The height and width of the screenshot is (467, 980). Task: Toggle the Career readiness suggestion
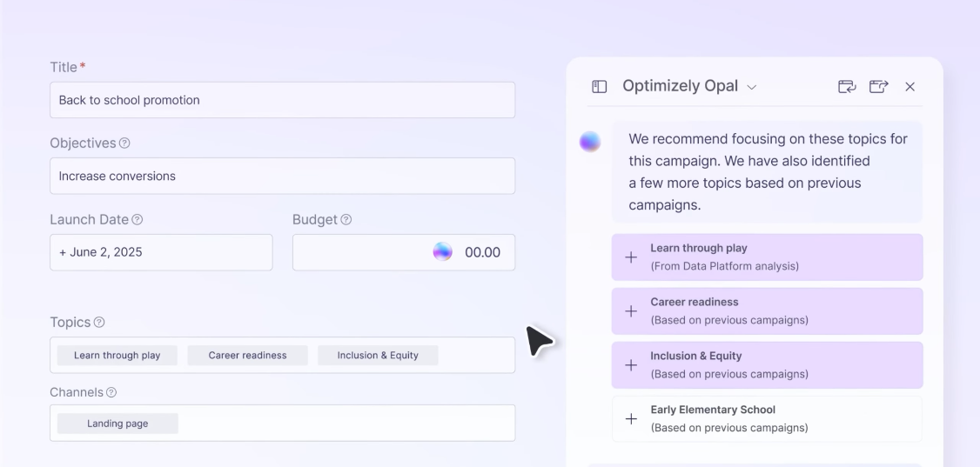coord(631,311)
